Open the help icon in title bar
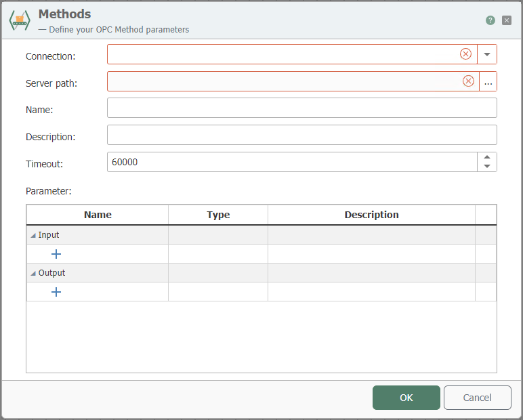This screenshot has height=420, width=523. click(x=490, y=20)
